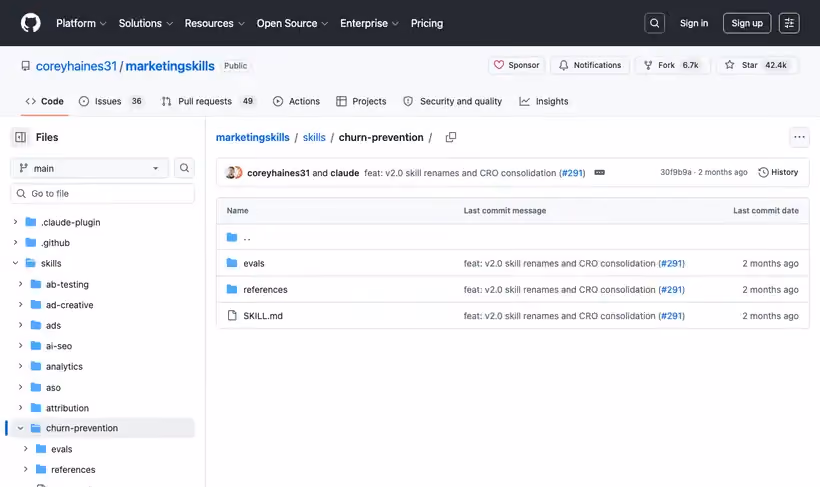Open the #291 link in the evals row
This screenshot has height=487, width=820.
point(671,263)
